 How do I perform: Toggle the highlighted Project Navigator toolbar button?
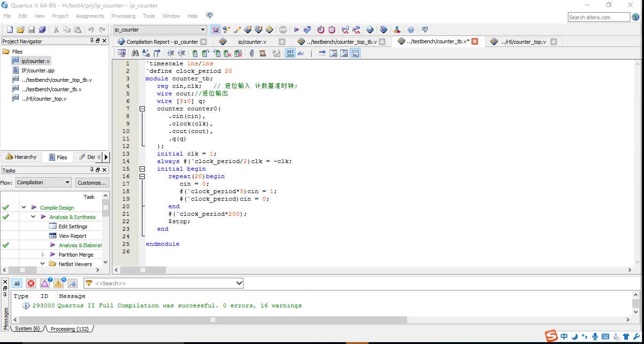(215, 30)
